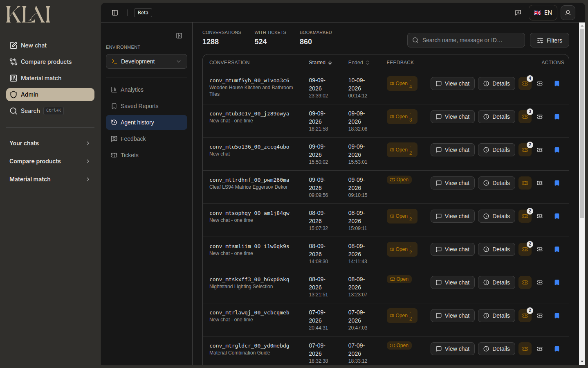Open the feedback message icon in header

(x=518, y=13)
